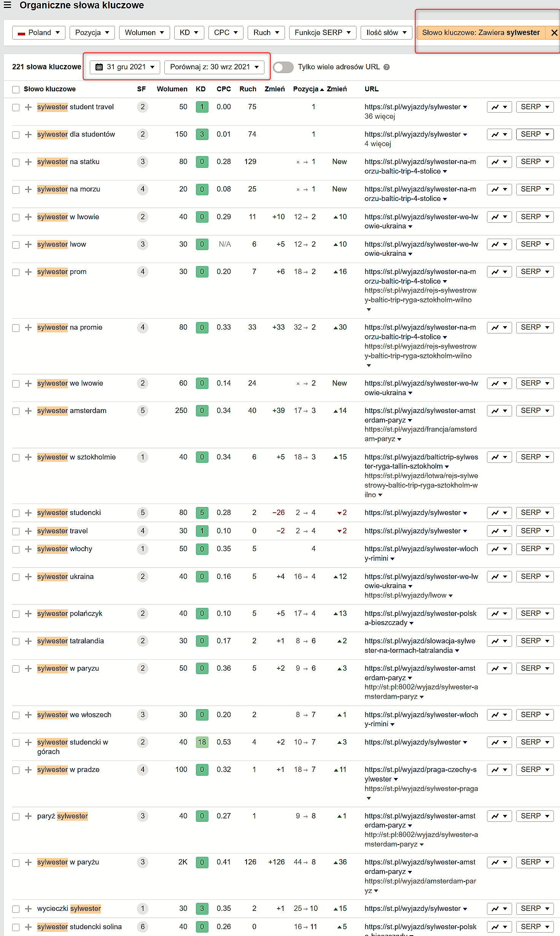Click the help icon beside URL toggle
Image resolution: width=560 pixels, height=936 pixels.
387,67
